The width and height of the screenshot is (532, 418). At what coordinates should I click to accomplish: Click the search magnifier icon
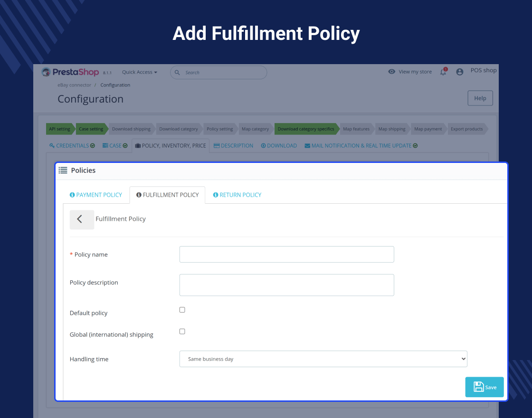tap(177, 72)
